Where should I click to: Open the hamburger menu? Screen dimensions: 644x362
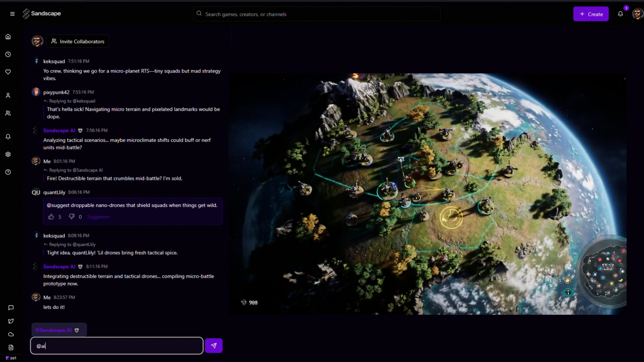pyautogui.click(x=12, y=14)
